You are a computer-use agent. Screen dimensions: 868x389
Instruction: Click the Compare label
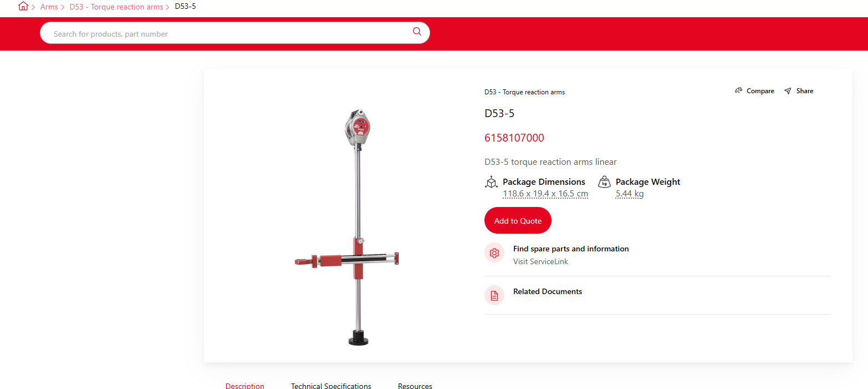click(760, 91)
